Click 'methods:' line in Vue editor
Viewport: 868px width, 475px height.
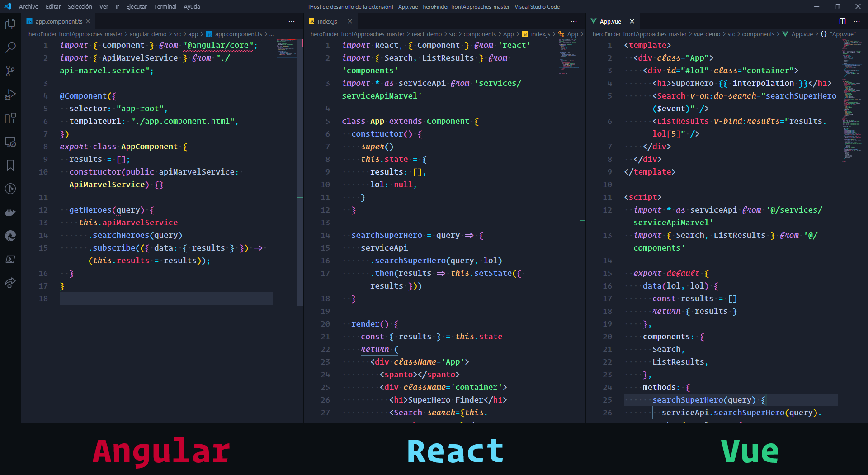point(666,387)
